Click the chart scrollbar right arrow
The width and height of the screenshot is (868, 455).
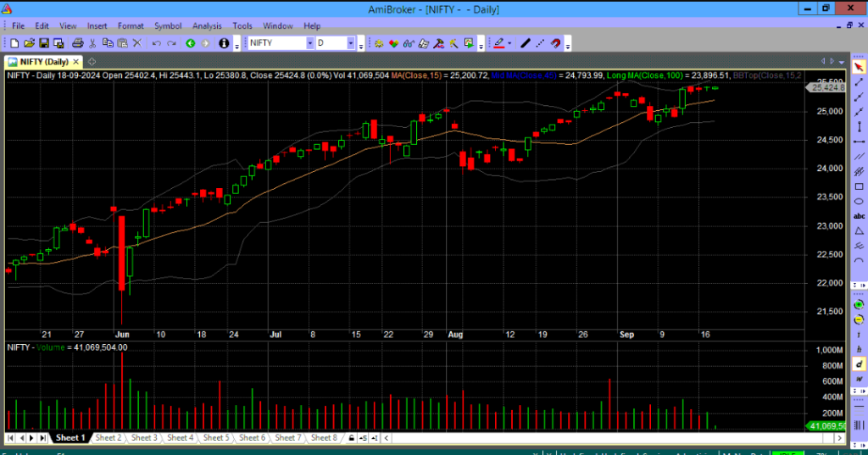point(840,438)
